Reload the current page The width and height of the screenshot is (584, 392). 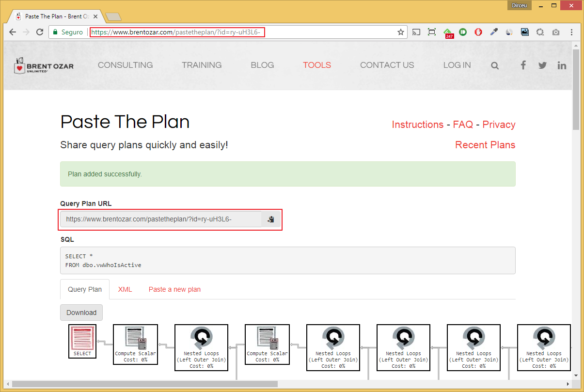click(40, 32)
